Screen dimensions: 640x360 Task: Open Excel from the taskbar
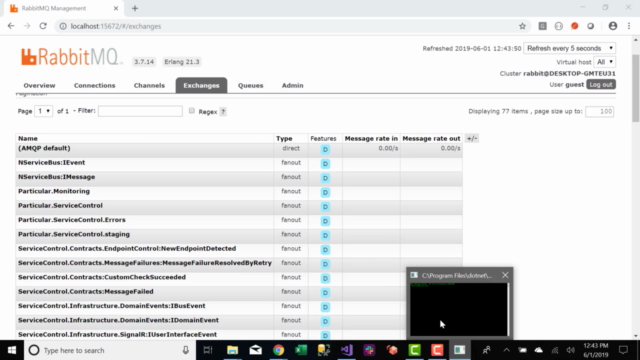(301, 350)
